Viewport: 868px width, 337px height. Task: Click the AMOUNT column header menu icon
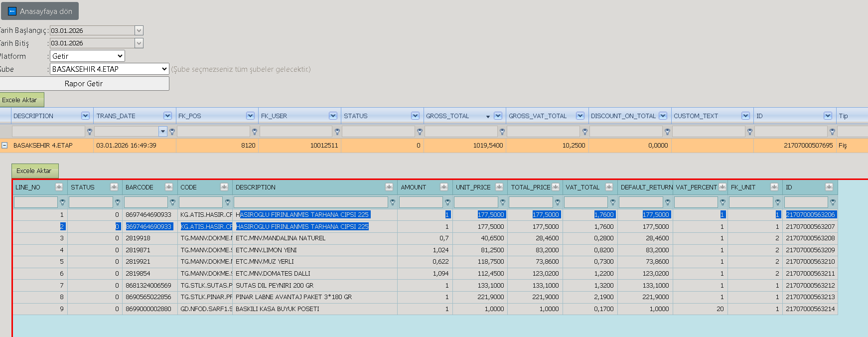point(443,187)
